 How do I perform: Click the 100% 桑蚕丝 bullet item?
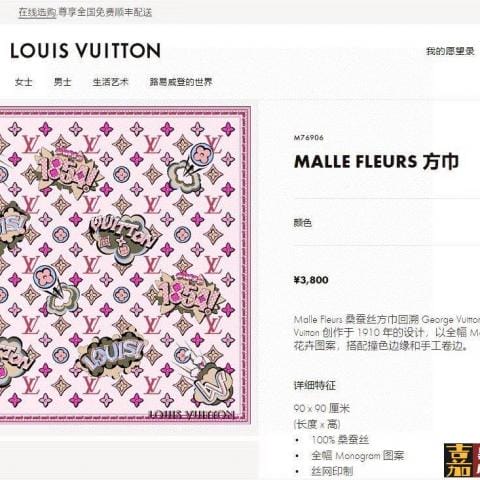tap(340, 440)
